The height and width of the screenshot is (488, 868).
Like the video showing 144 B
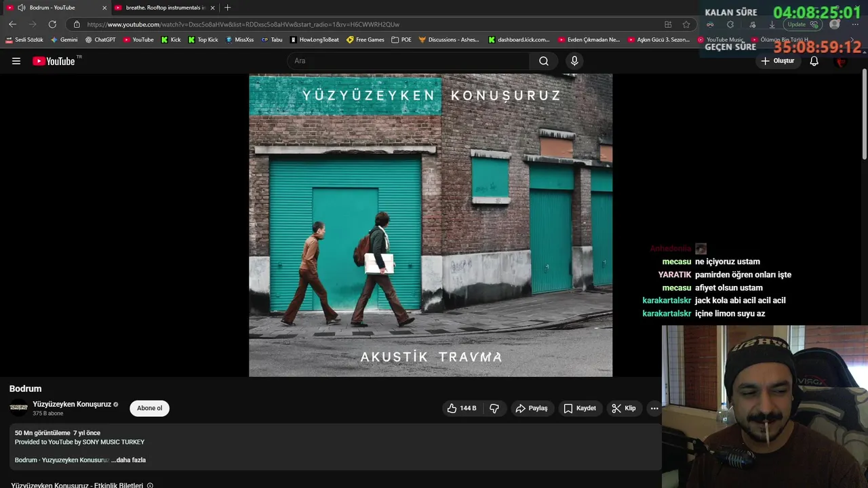point(462,408)
